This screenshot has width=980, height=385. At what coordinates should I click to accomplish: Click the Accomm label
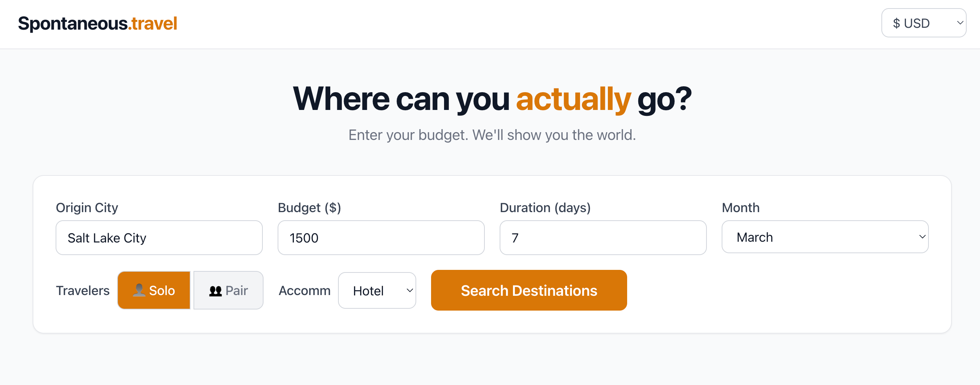point(304,290)
